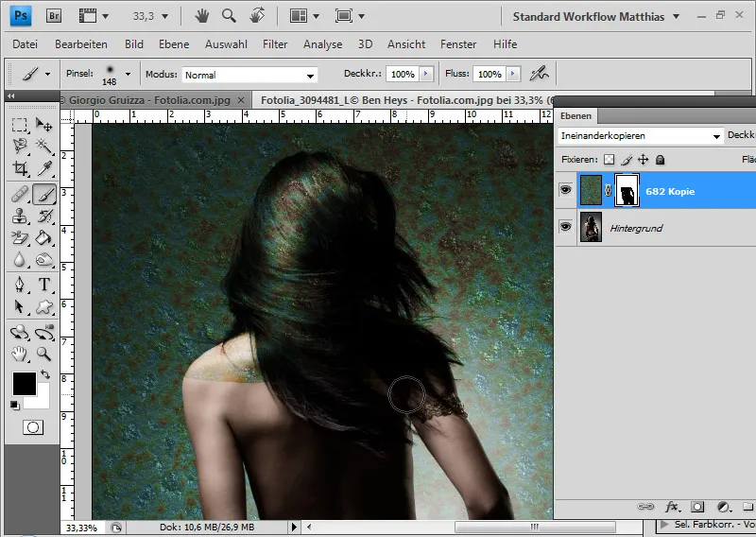
Task: Toggle lock image pixels brush icon
Action: (x=627, y=159)
